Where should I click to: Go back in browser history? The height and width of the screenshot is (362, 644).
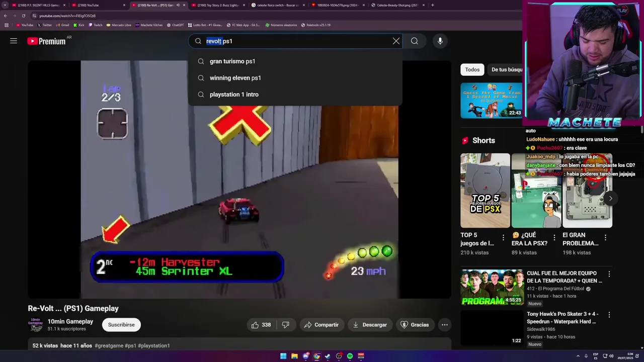pos(6,16)
